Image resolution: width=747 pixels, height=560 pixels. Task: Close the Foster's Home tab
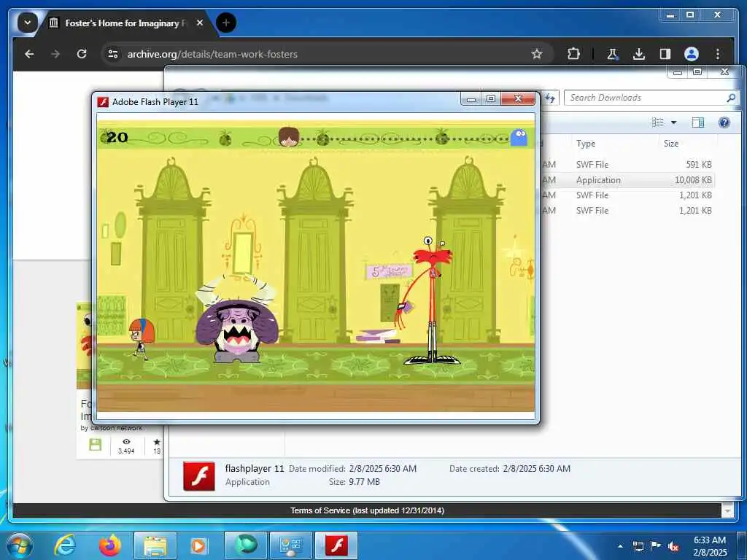tap(200, 23)
